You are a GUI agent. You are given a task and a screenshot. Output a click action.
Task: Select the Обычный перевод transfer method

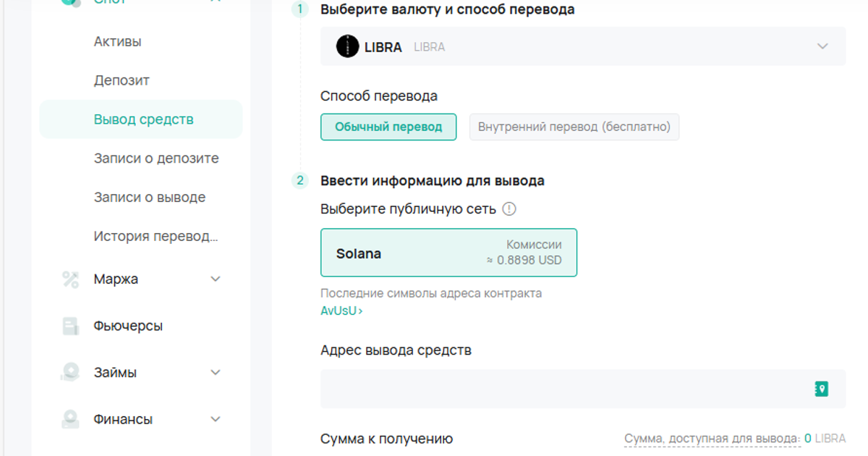(388, 127)
